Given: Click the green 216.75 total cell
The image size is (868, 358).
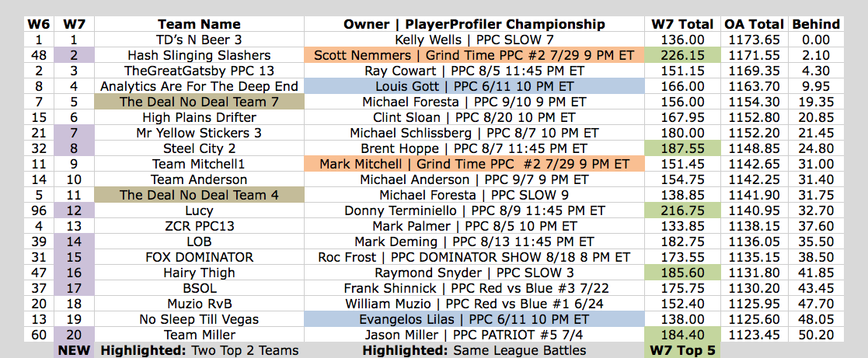Looking at the screenshot, I should pyautogui.click(x=683, y=210).
